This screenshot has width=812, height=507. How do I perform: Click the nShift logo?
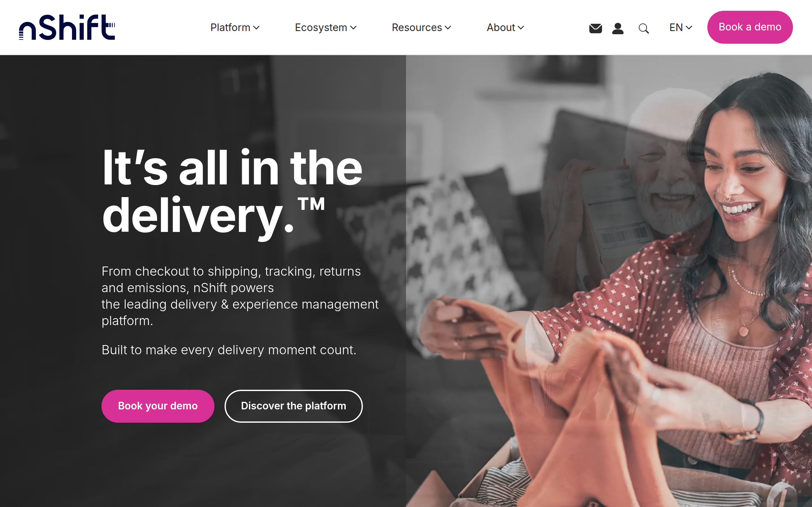pyautogui.click(x=67, y=27)
